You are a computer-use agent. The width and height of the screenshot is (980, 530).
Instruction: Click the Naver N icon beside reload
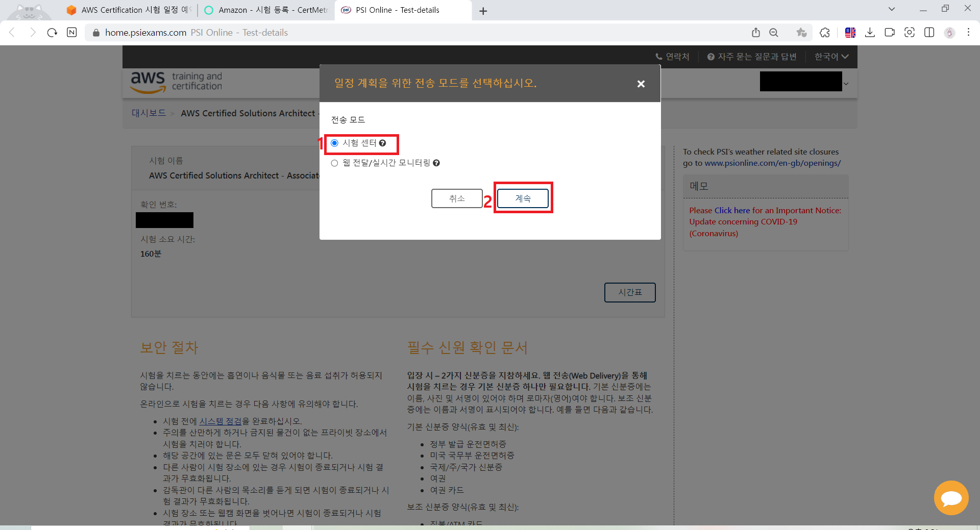click(72, 33)
